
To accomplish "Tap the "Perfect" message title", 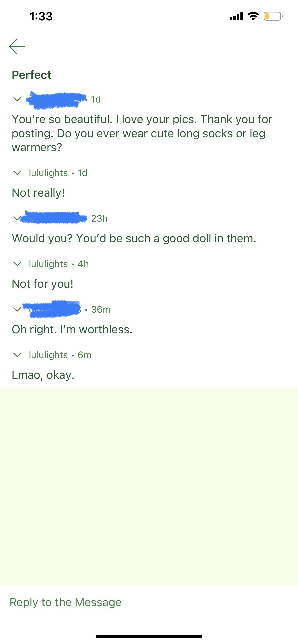I will 32,75.
